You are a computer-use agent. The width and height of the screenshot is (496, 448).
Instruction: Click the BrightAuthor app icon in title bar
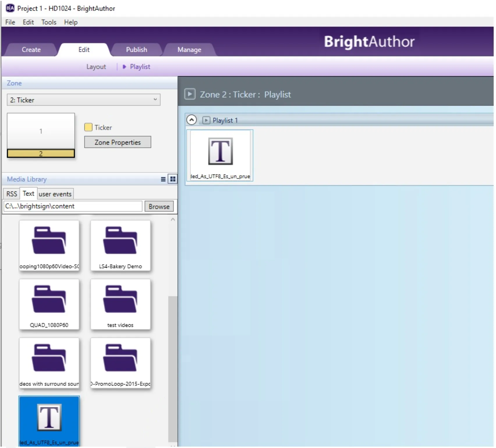tap(10, 8)
